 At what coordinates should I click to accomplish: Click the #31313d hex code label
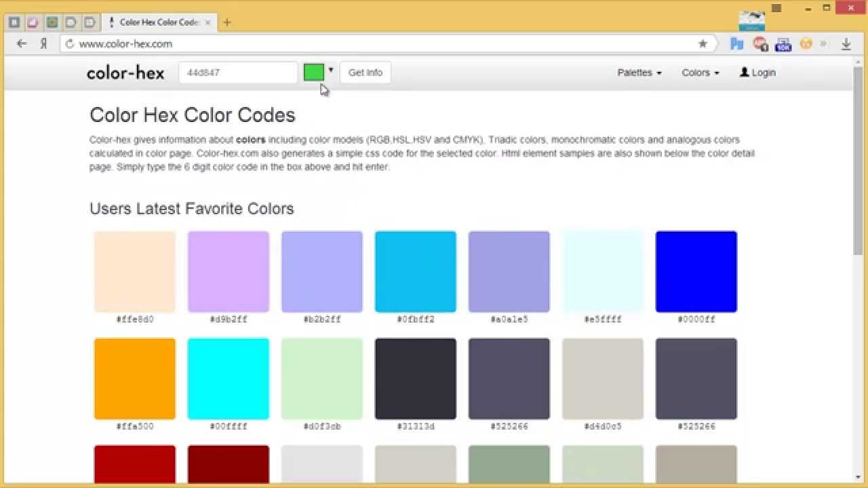pos(416,426)
